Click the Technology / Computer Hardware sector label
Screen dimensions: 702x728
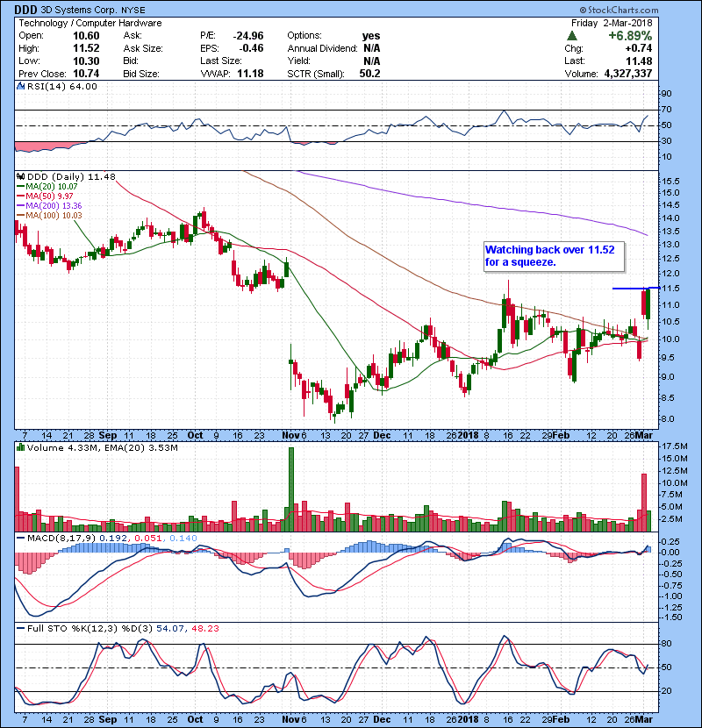(90, 23)
